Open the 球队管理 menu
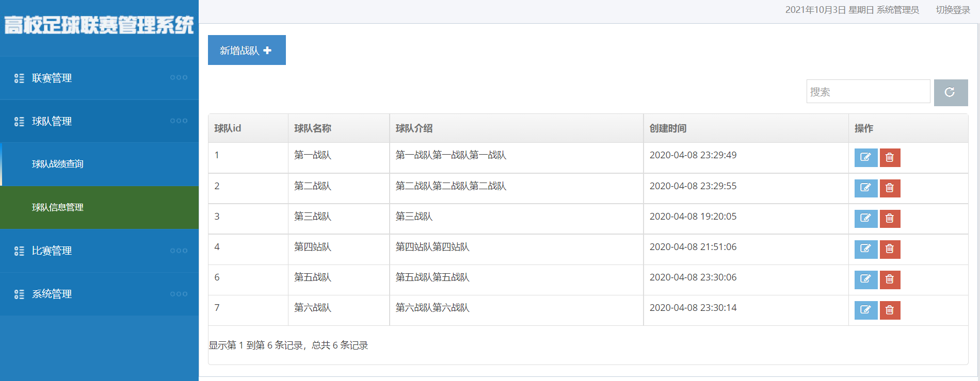 tap(99, 121)
